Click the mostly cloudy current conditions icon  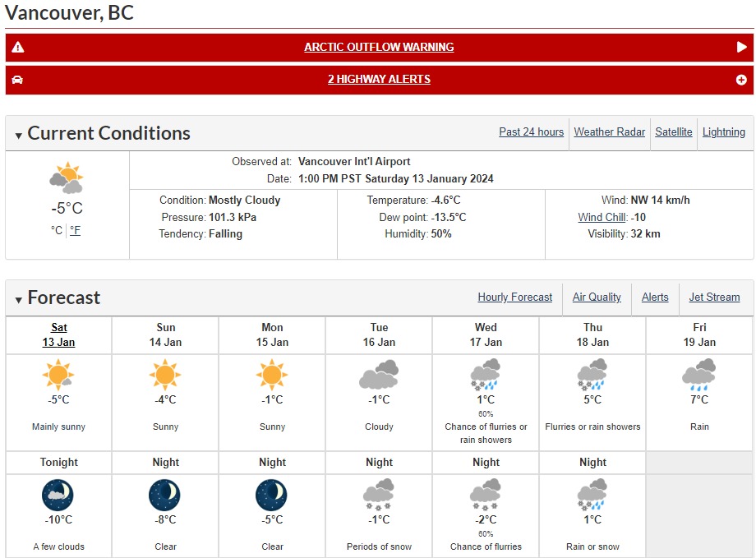[x=67, y=178]
